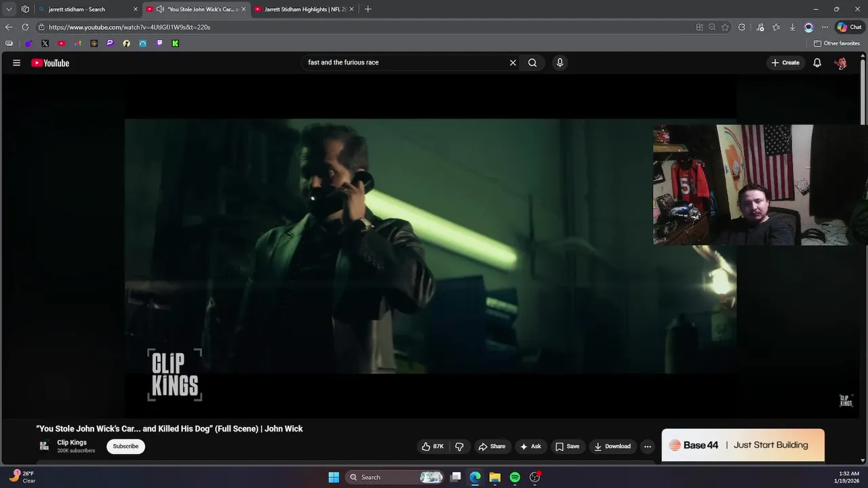The width and height of the screenshot is (868, 488).
Task: Open the browser workspaces icon
Action: click(25, 9)
